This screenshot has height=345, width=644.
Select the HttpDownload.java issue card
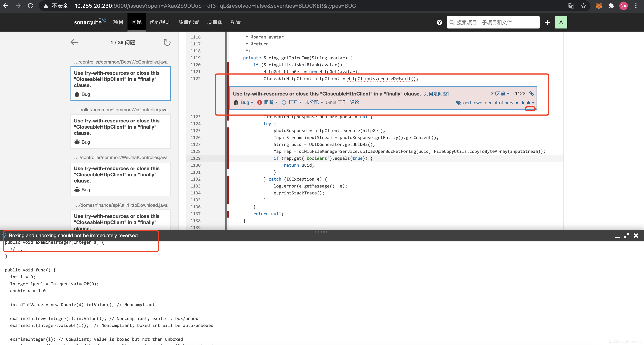pos(121,220)
